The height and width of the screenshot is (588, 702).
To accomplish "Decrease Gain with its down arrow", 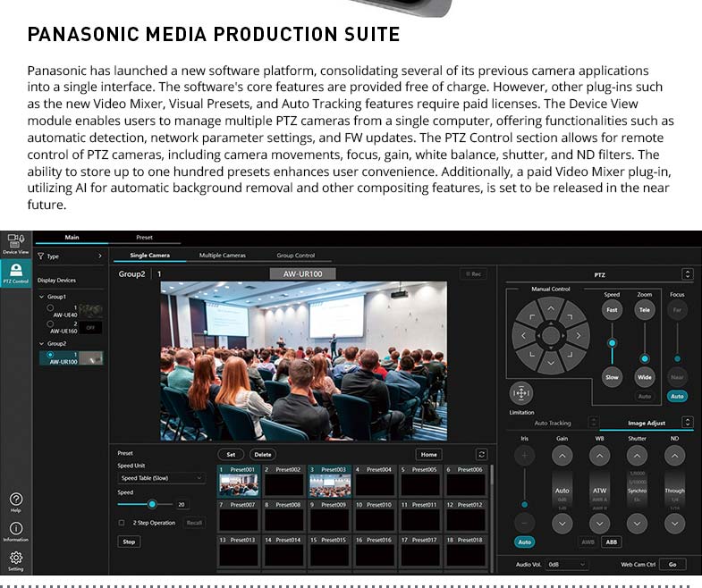I will (562, 523).
